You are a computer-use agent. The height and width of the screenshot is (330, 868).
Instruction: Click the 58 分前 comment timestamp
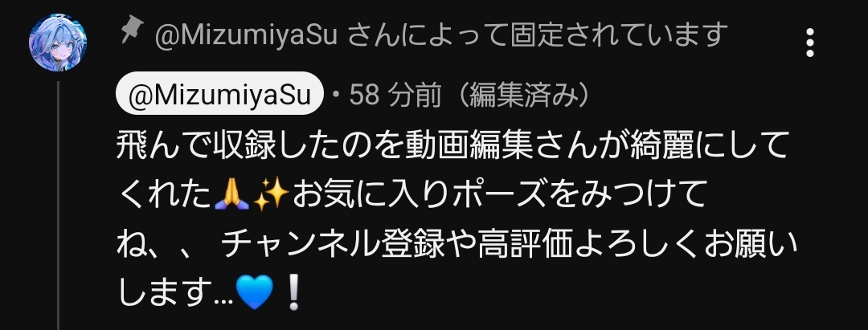(x=395, y=95)
